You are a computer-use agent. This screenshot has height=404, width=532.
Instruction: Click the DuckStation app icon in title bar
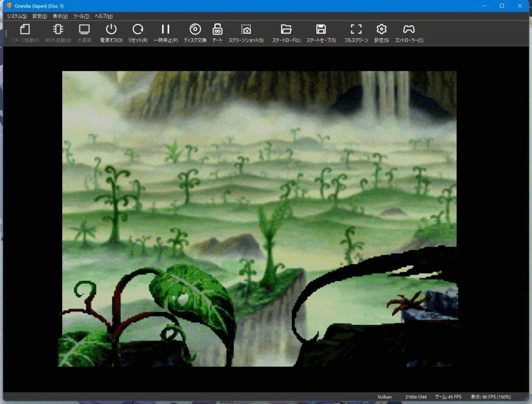click(9, 6)
